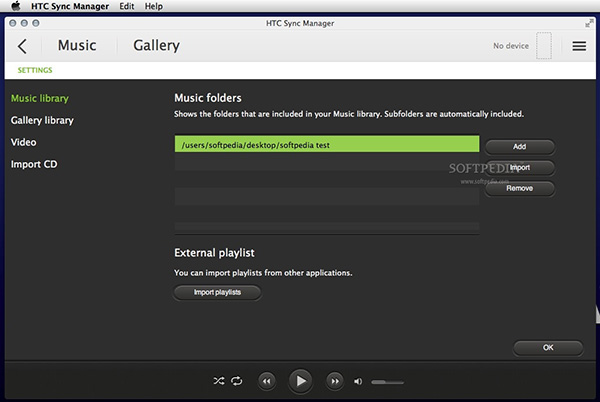Switch to the Music tab

(x=77, y=46)
